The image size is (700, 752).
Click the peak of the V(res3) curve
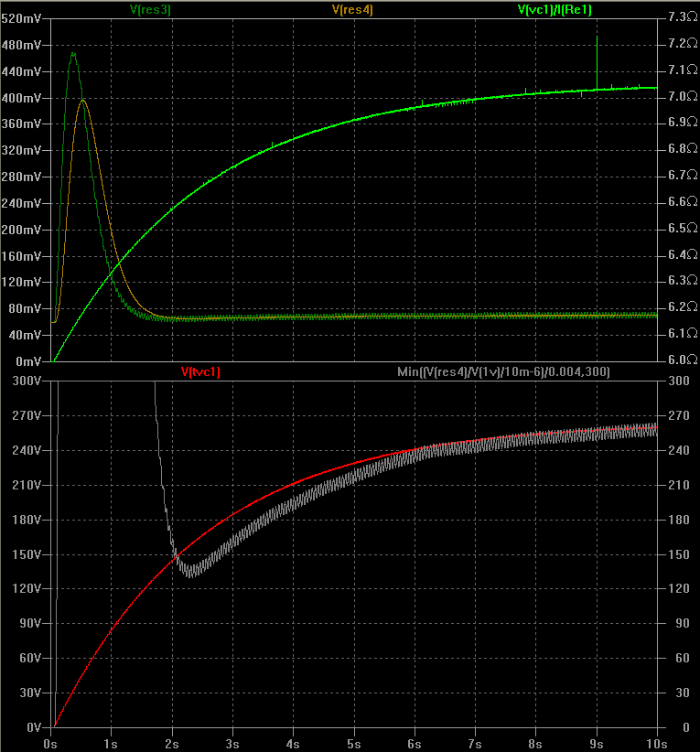(x=73, y=53)
